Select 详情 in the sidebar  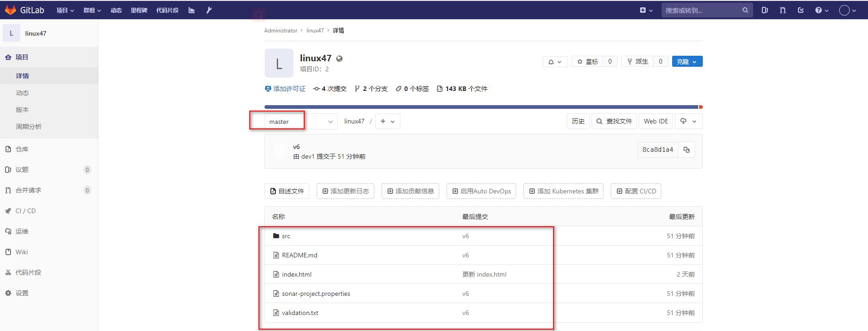[x=49, y=76]
